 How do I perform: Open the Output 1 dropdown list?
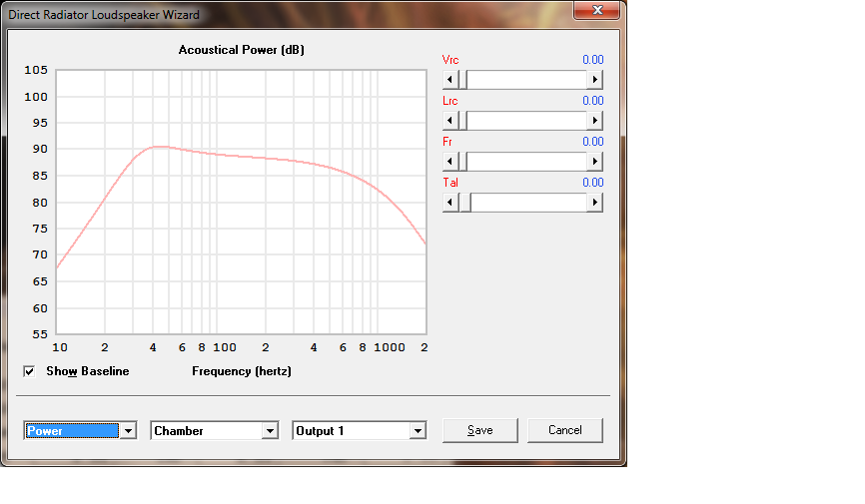pyautogui.click(x=418, y=431)
